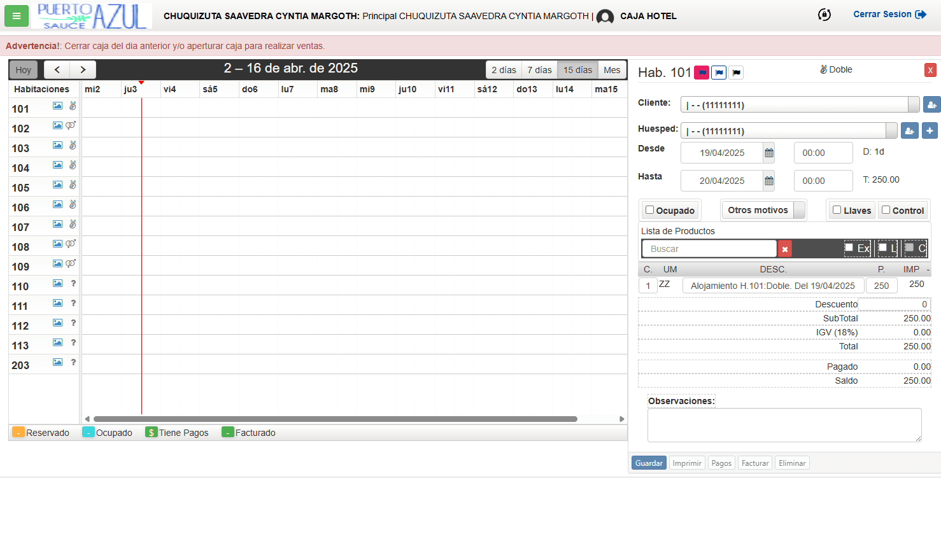Open the Hasta date calendar picker
Image resolution: width=941 pixels, height=560 pixels.
768,181
